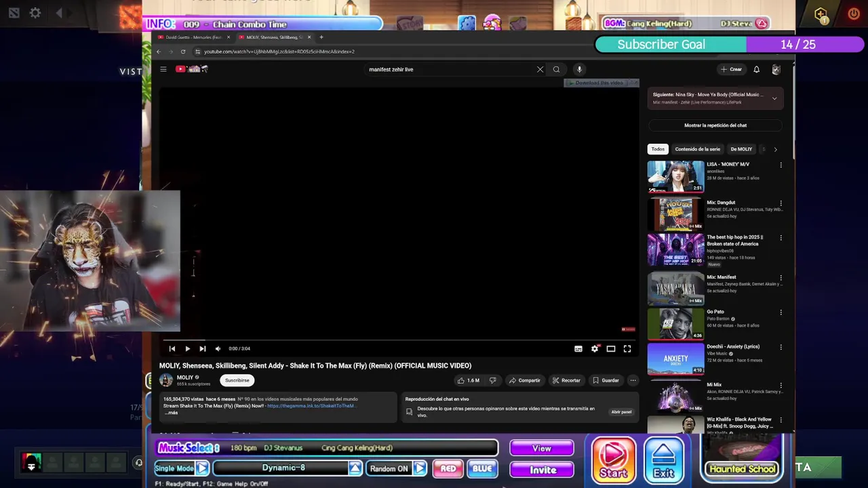Click the browser address bar URL

pos(279,52)
